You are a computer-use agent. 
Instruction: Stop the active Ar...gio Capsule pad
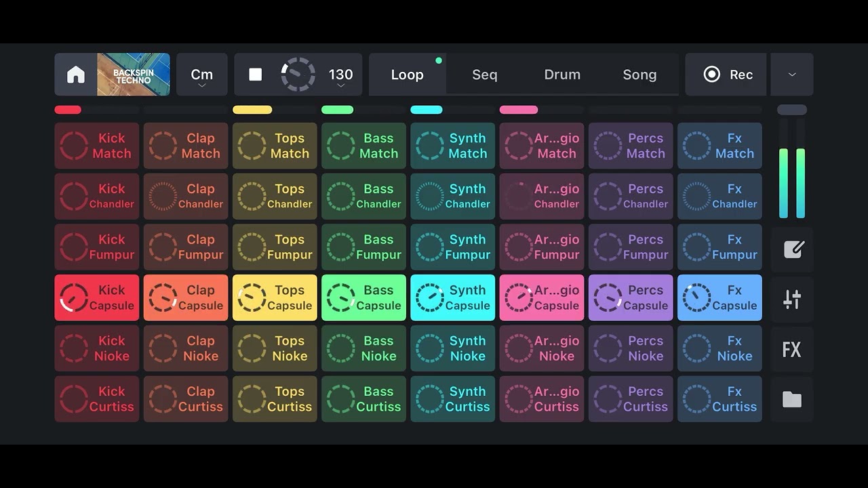coord(542,298)
